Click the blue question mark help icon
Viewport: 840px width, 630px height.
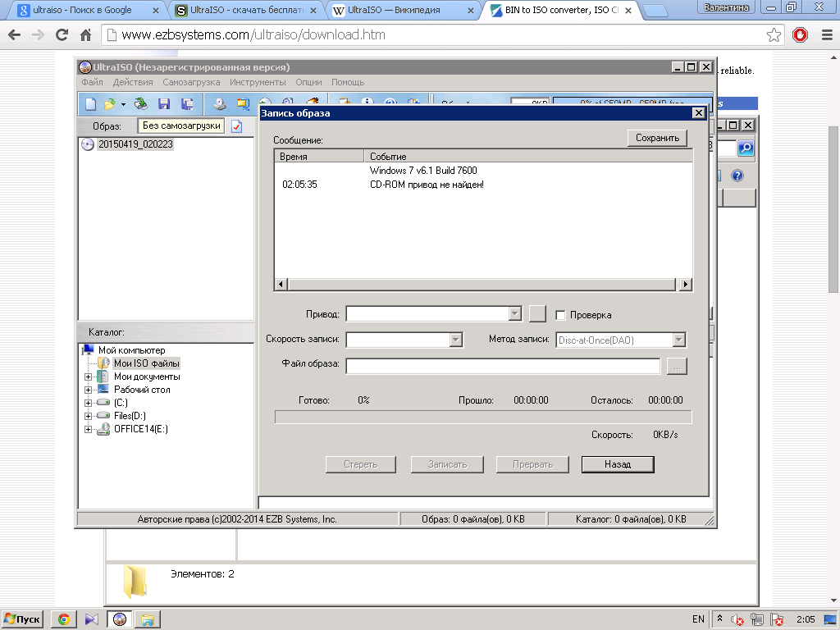point(737,176)
